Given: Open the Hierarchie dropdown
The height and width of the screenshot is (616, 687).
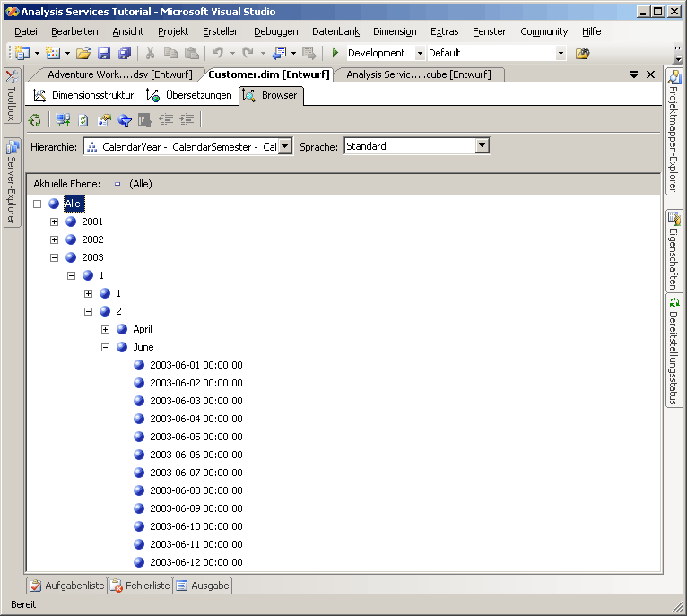Looking at the screenshot, I should click(285, 146).
